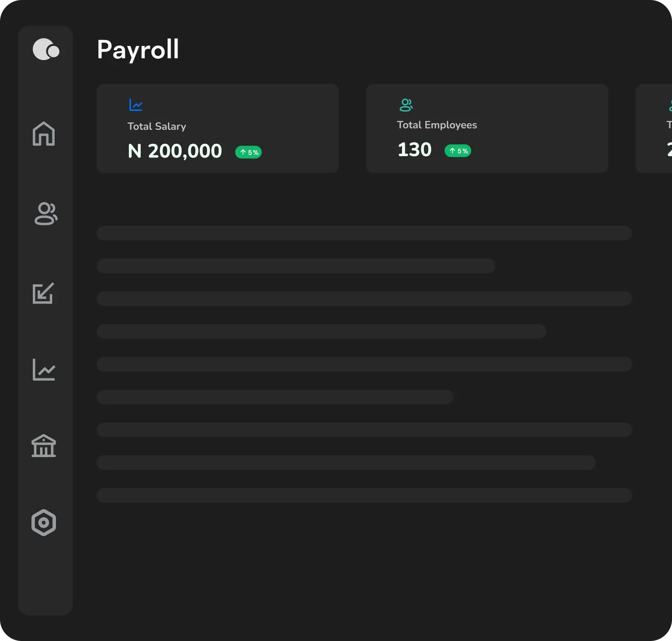Click the Payroll page heading
Screen dimensions: 672x641
tap(138, 50)
